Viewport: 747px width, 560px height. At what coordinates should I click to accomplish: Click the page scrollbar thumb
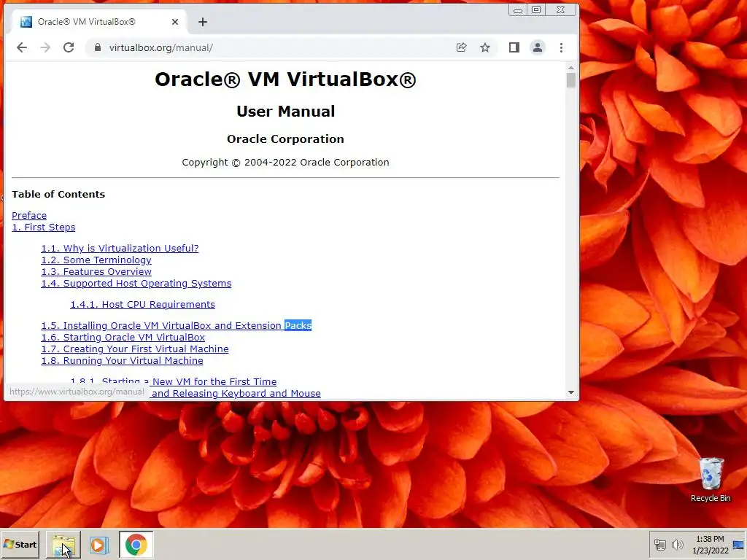click(570, 79)
